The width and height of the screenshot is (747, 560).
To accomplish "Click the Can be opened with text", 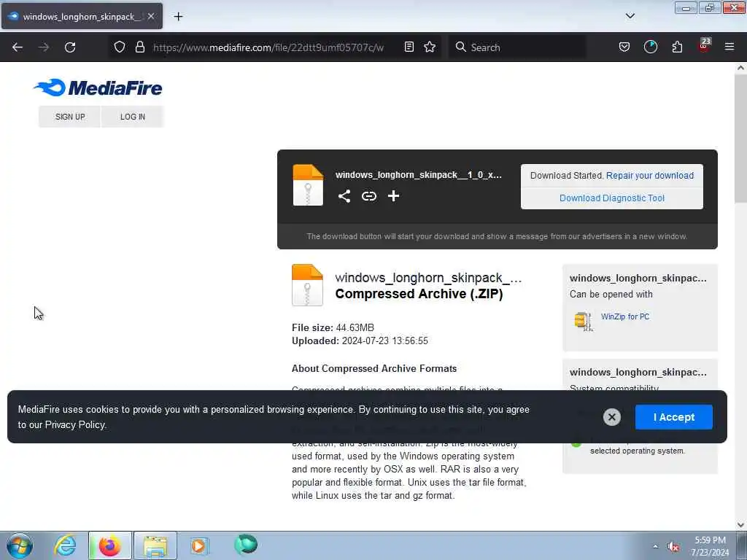I will coord(611,295).
